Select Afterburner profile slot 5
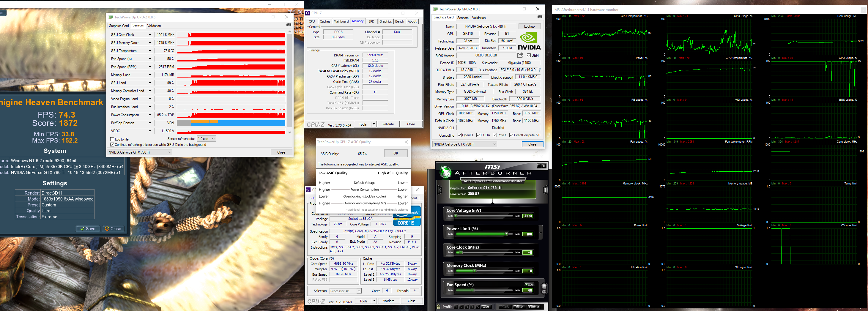The image size is (868, 311). pos(478,307)
